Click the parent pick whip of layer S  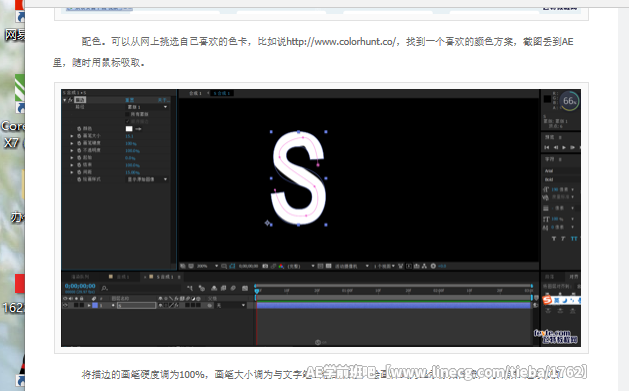click(x=210, y=305)
